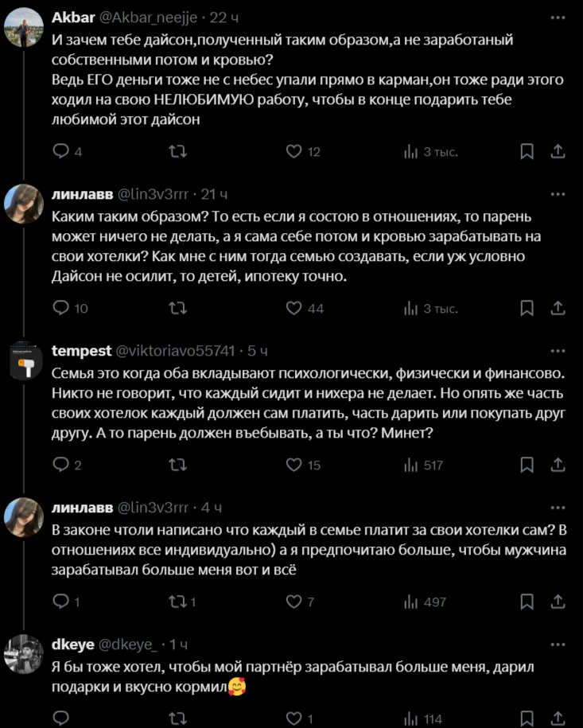Image resolution: width=583 pixels, height=728 pixels.
Task: Open tempest's profile avatar
Action: pos(24,360)
